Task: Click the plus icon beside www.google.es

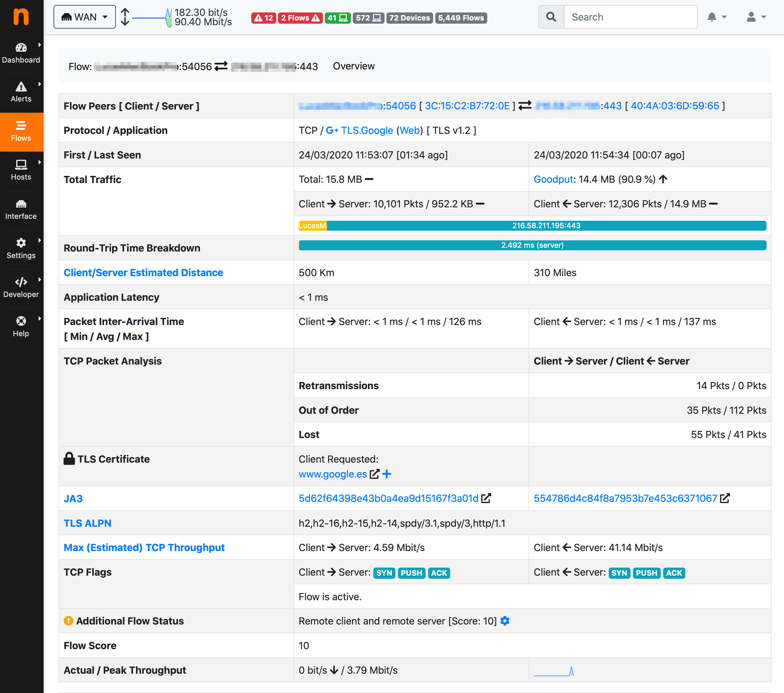Action: pyautogui.click(x=387, y=474)
